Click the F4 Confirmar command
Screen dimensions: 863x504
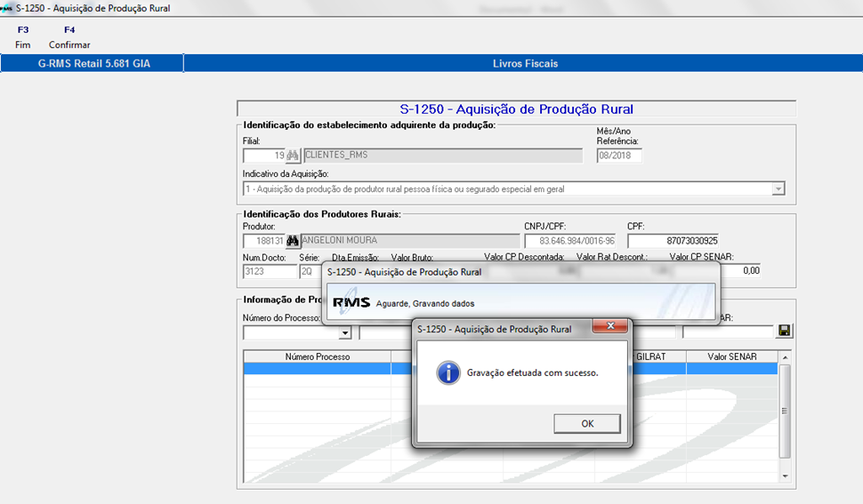(69, 36)
